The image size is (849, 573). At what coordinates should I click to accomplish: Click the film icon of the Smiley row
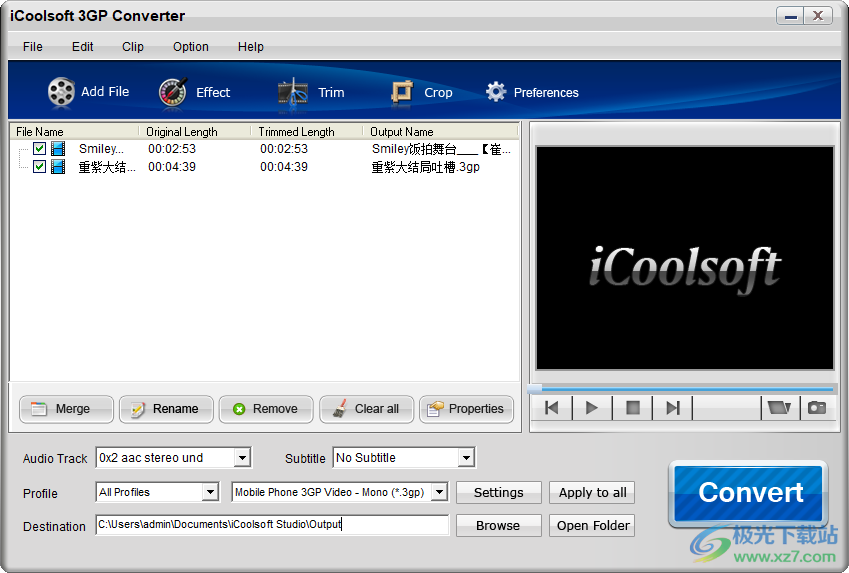coord(58,148)
